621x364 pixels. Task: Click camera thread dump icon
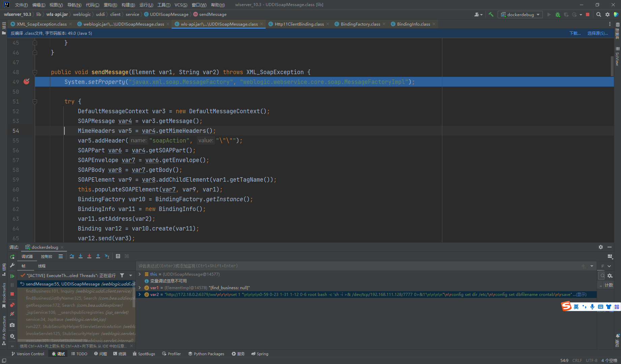click(x=12, y=325)
